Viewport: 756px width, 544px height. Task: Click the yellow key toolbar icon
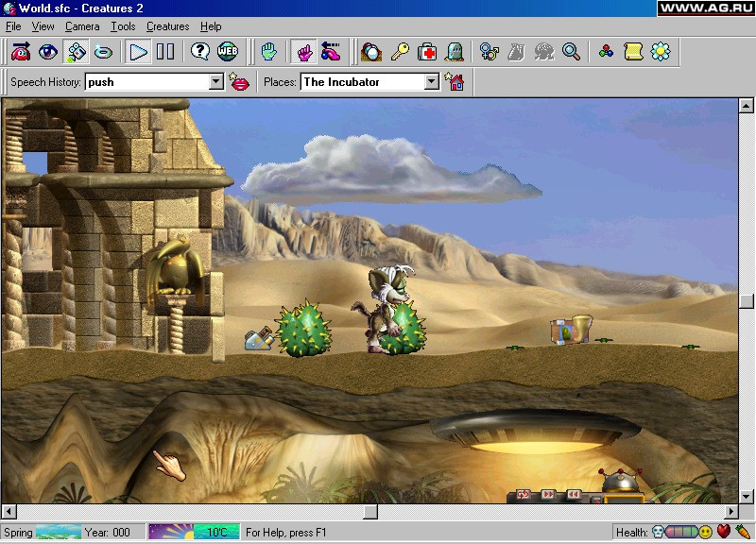pyautogui.click(x=400, y=52)
